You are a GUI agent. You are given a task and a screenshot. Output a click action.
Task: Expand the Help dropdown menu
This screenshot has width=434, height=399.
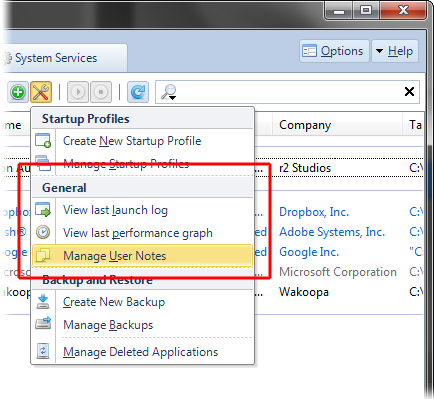point(395,51)
